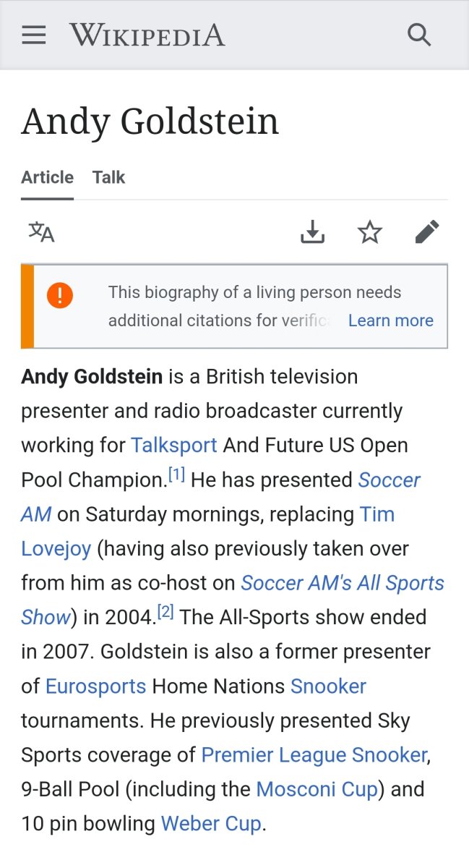Expand the Learn more notice
469x868 pixels.
click(390, 320)
